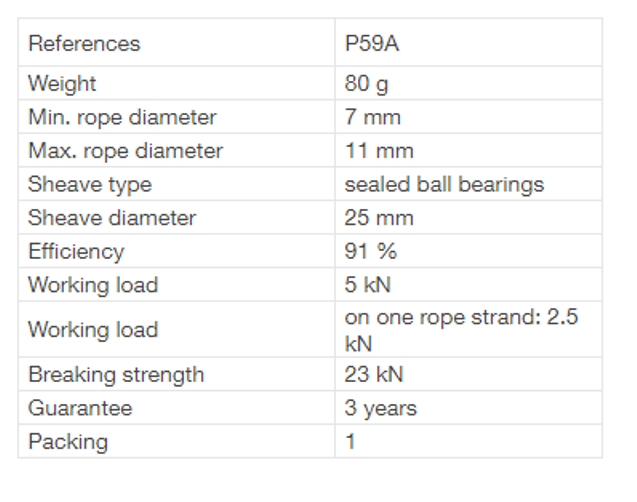Select the sealed ball bearings text

click(444, 184)
